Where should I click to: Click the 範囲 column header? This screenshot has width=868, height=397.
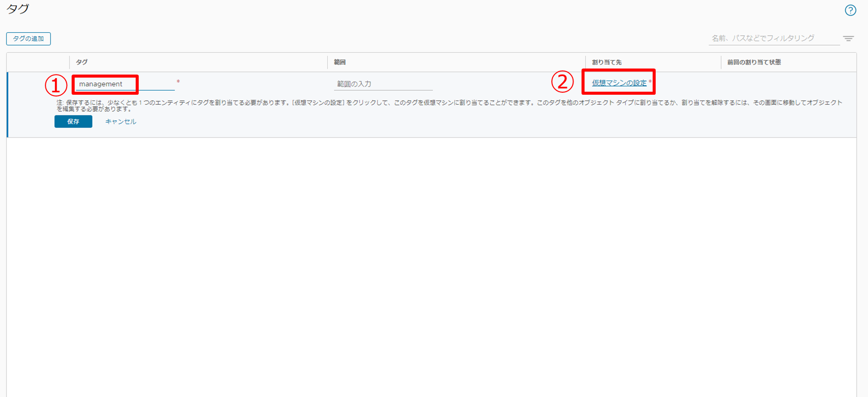340,62
